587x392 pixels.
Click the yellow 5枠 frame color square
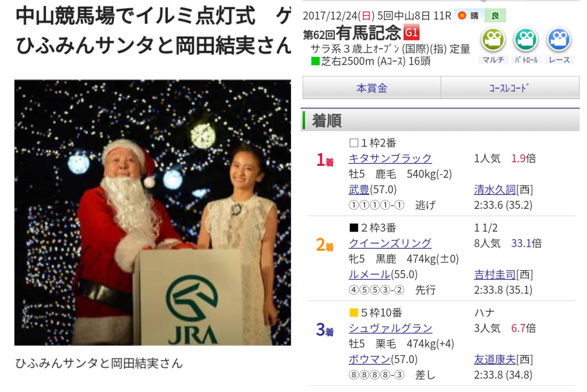click(x=354, y=313)
